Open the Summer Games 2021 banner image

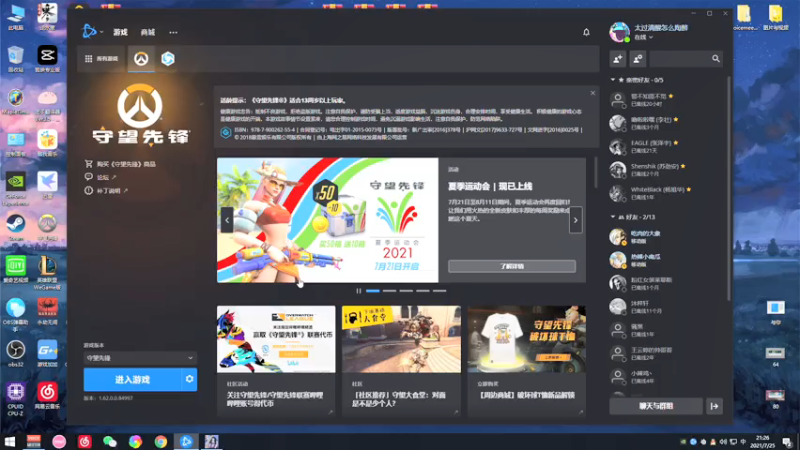(328, 220)
